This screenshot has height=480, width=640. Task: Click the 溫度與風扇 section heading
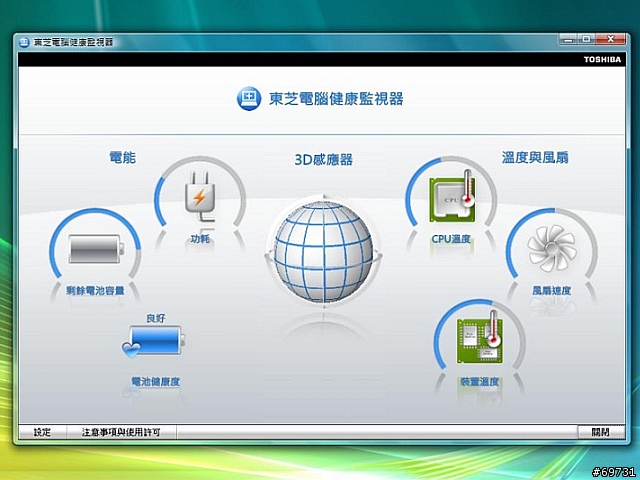(x=535, y=158)
